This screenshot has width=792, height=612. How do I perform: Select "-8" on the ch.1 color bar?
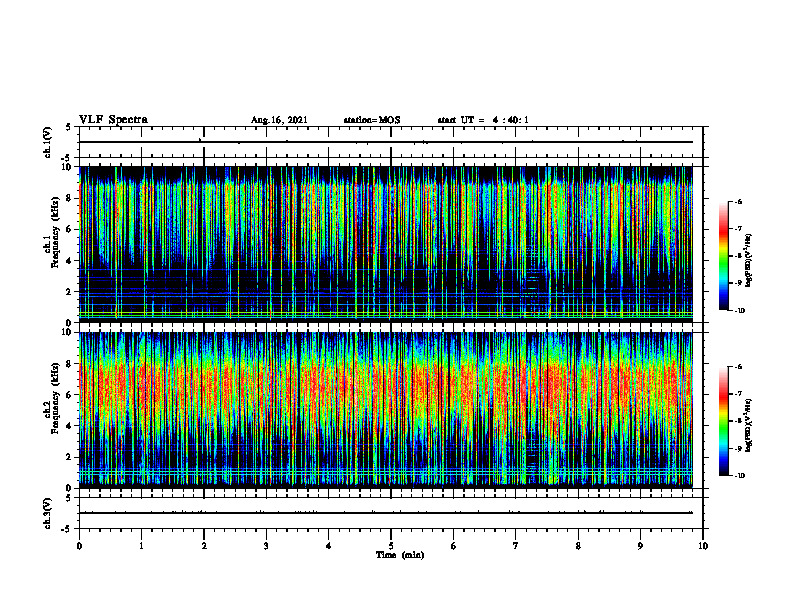click(x=739, y=256)
